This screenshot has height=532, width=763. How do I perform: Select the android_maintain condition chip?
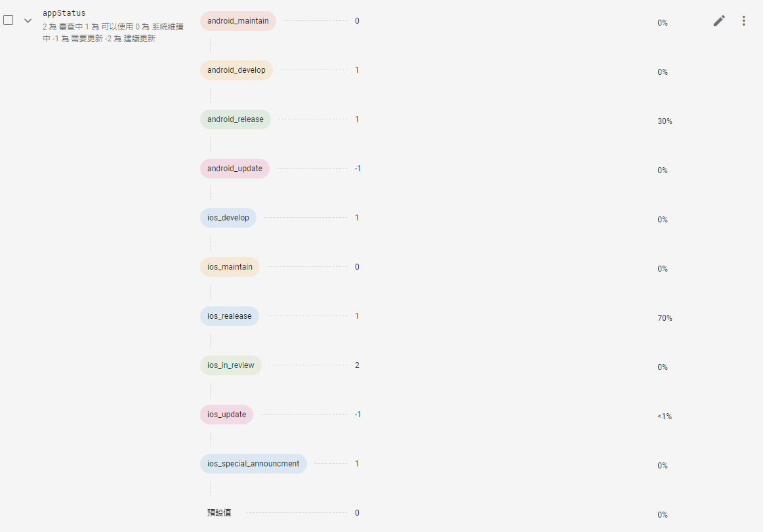(237, 21)
